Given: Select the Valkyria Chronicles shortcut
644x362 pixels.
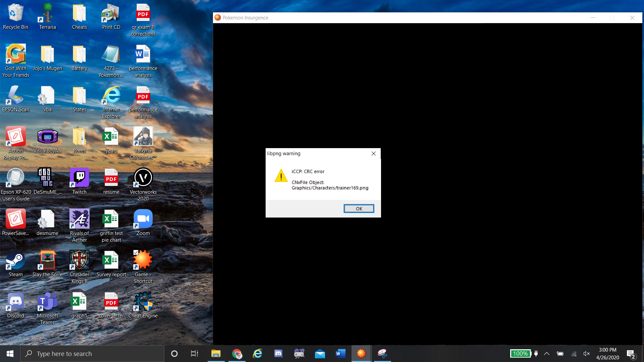Looking at the screenshot, I should (143, 143).
